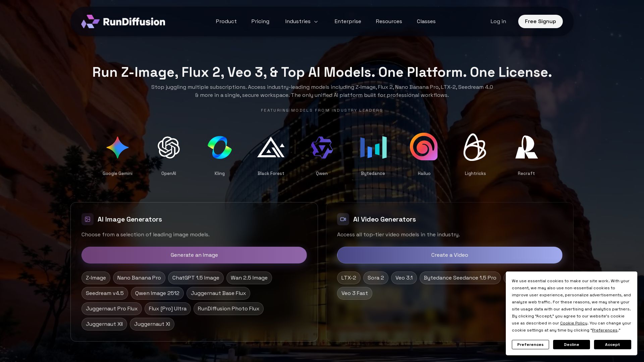The width and height of the screenshot is (644, 362).
Task: Select the Sora 2 model chip
Action: (x=376, y=278)
